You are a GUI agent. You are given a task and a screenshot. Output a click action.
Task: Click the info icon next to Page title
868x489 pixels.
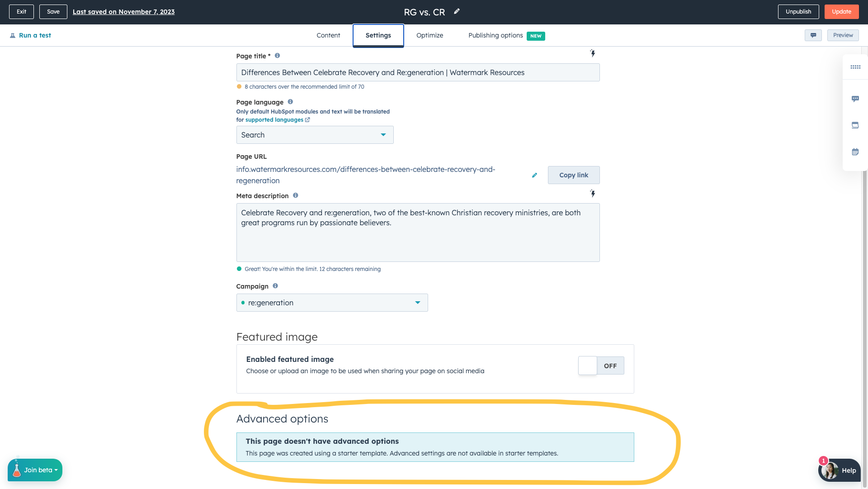[277, 56]
